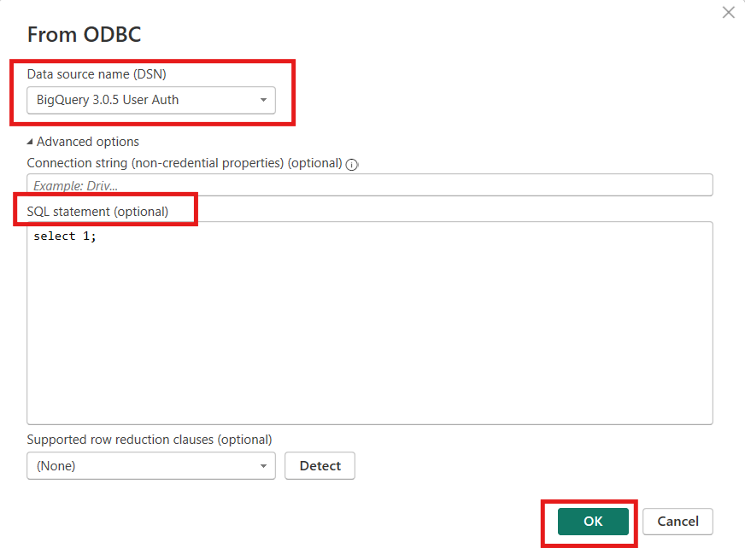Open the Data source name (DSN) dropdown

pos(151,100)
